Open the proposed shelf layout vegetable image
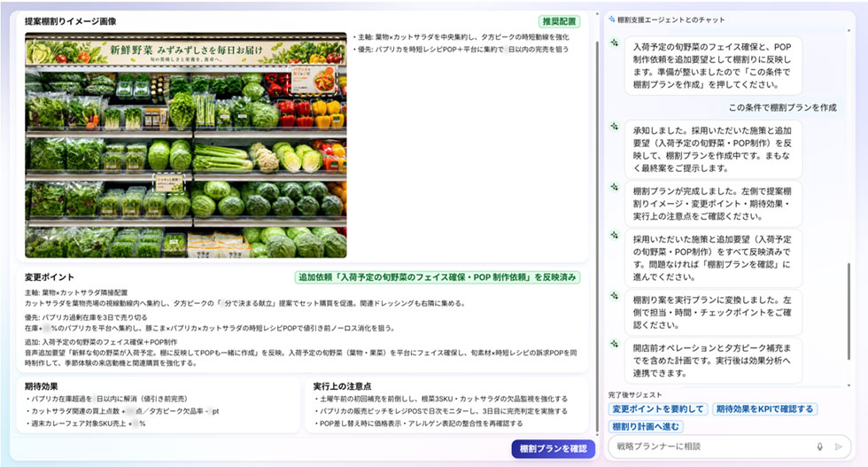 (x=186, y=145)
